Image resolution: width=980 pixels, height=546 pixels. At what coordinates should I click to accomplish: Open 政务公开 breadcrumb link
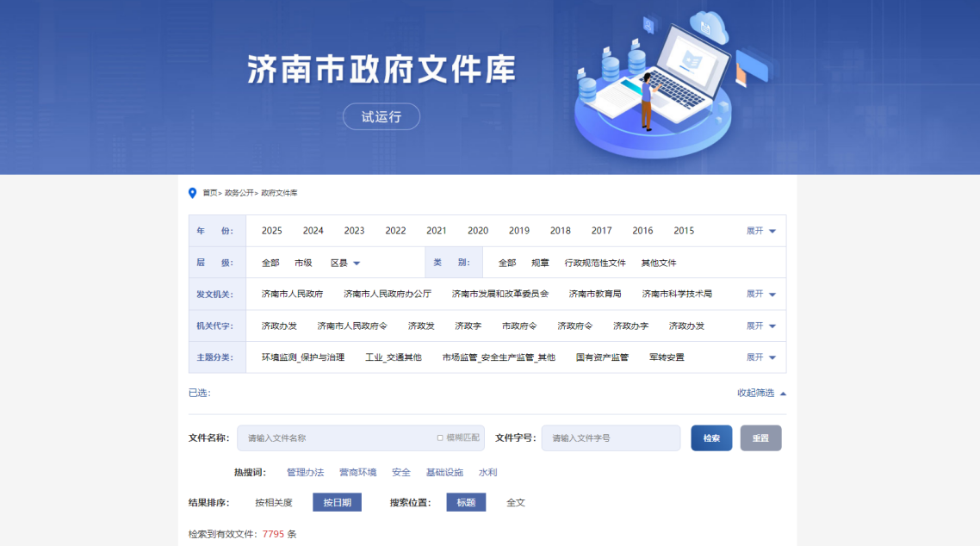239,194
